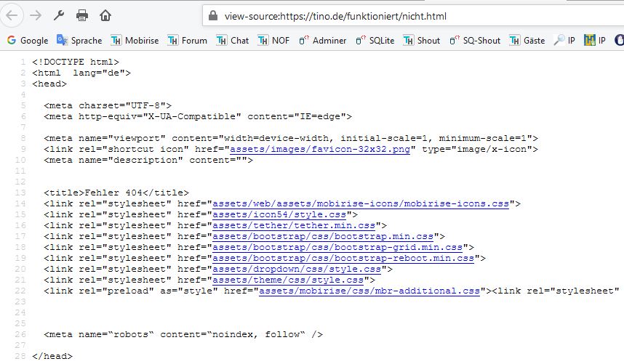Go to home page via house icon

(105, 15)
